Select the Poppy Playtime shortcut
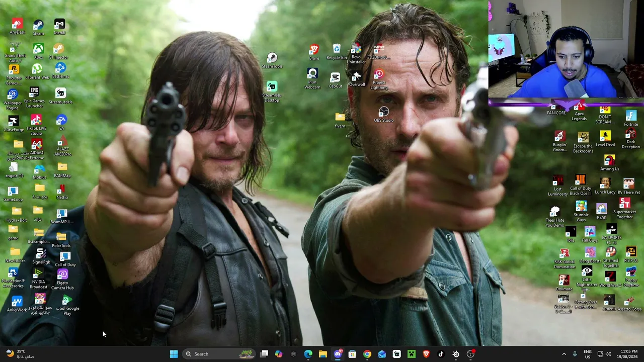Viewport: 644px width, 362px height. 631,278
